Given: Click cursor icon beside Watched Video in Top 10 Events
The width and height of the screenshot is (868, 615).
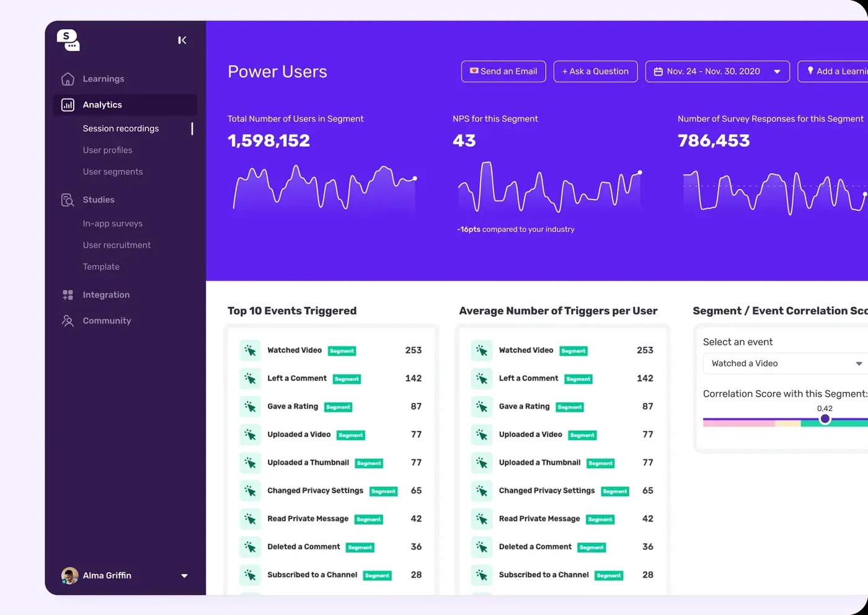Looking at the screenshot, I should [250, 351].
